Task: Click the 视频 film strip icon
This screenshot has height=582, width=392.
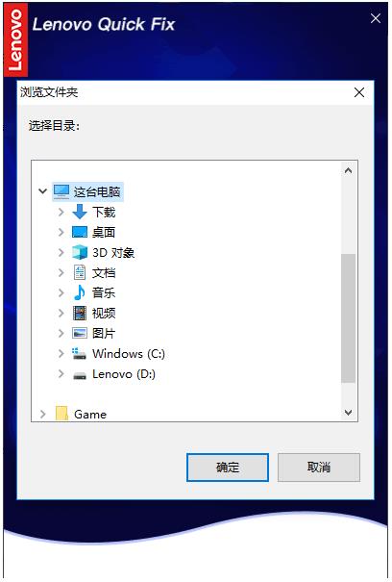Action: (80, 313)
